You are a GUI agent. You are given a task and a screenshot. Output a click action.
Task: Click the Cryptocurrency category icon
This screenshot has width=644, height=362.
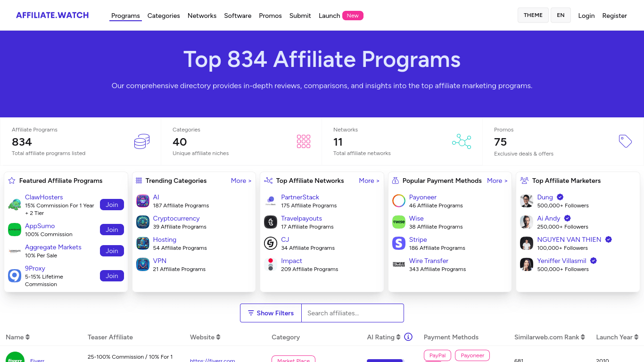[142, 222]
